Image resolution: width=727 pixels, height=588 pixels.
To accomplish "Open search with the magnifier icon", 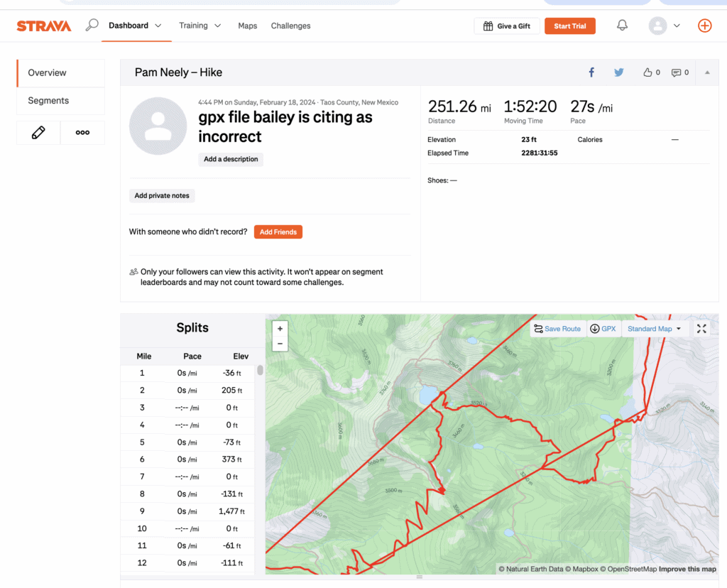I will tap(92, 26).
